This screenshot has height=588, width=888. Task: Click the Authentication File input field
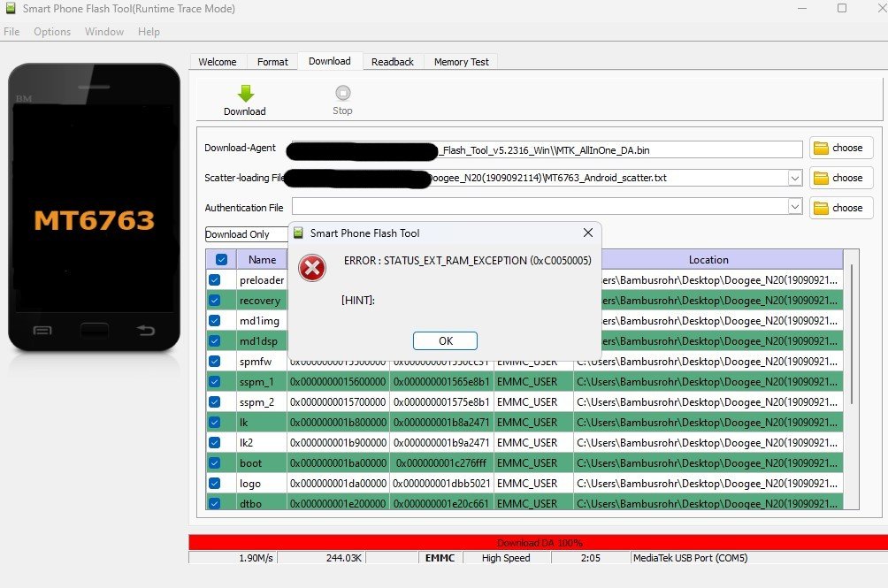click(x=540, y=207)
